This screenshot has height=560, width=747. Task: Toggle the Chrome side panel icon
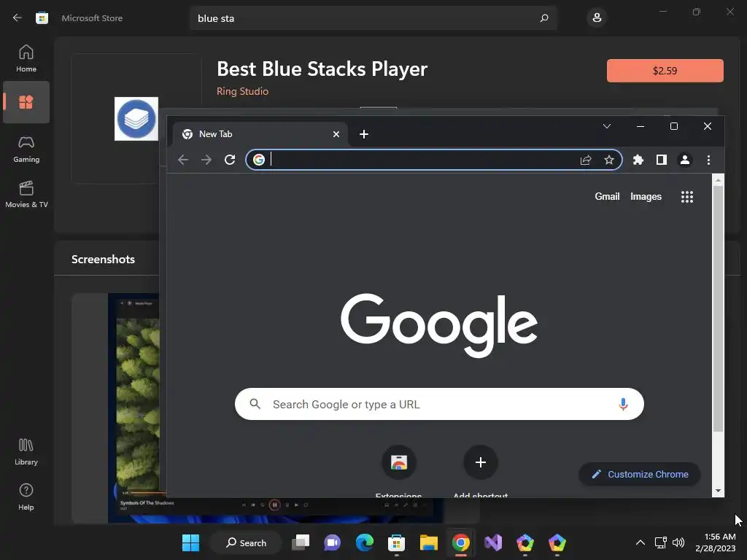pos(661,160)
